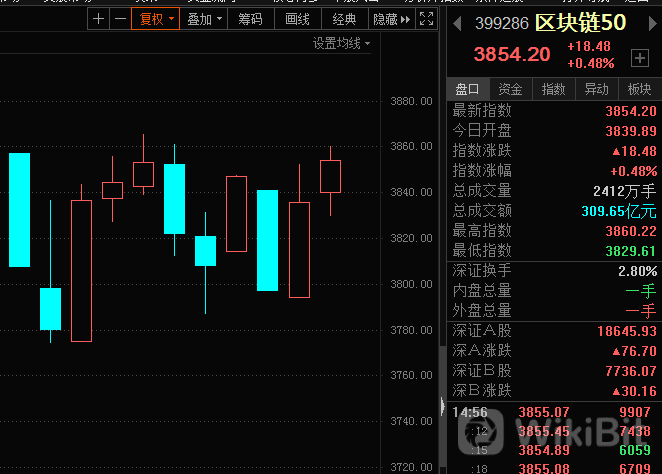
Task: Zoom in chart with plus button
Action: click(98, 19)
